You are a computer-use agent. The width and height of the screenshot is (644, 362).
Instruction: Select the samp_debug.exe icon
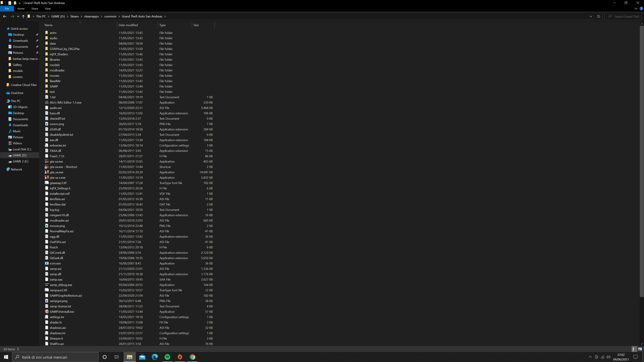point(47,285)
